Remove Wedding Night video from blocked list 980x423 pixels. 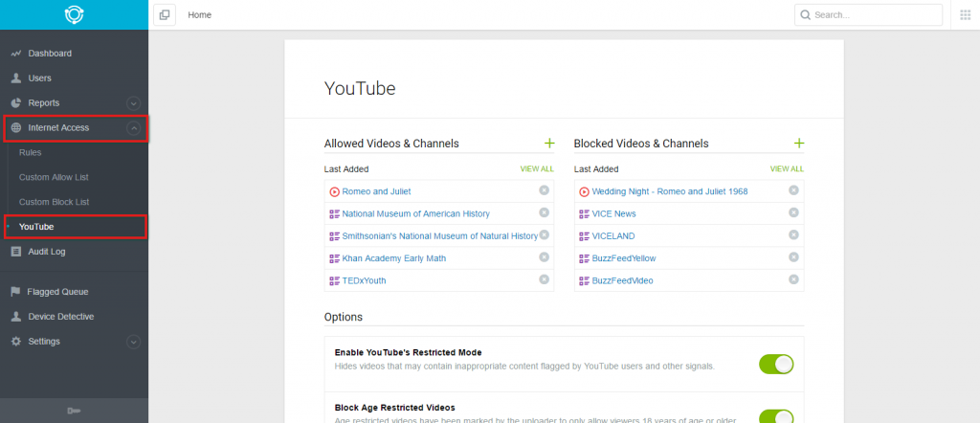[793, 189]
